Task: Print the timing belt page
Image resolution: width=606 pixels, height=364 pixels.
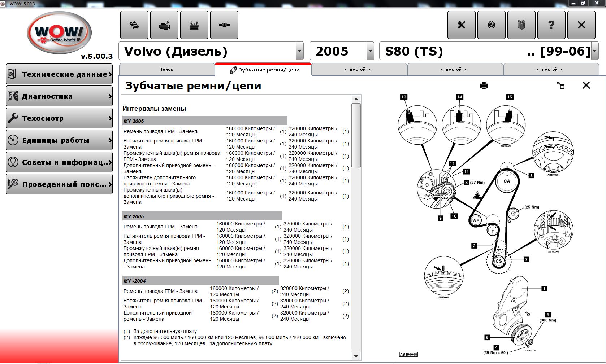Action: [x=484, y=85]
